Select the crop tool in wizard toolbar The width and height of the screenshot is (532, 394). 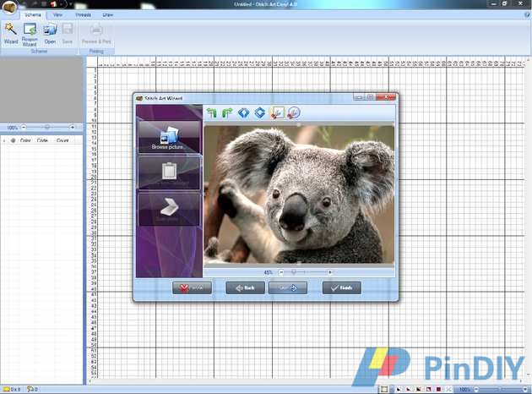click(277, 112)
